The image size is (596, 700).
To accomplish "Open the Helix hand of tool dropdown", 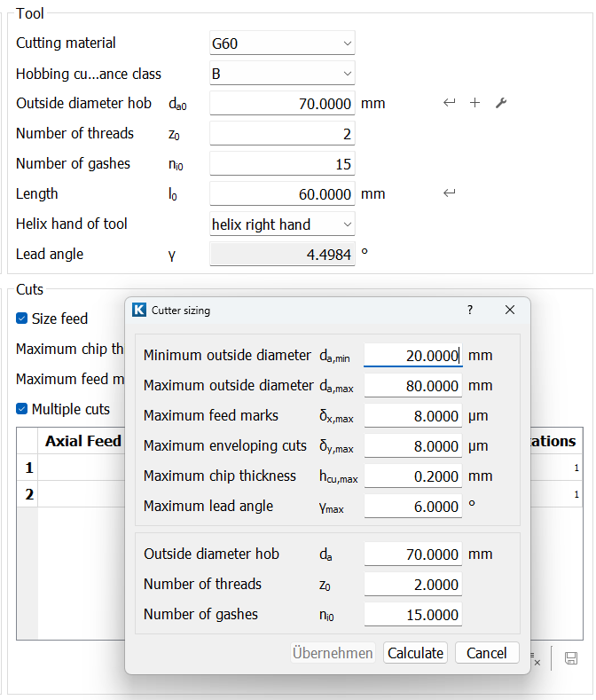I will point(281,224).
